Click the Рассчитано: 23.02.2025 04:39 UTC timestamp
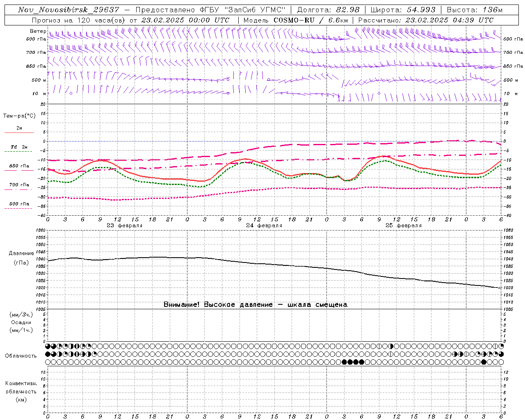Viewport: 525px width, 420px height. (x=426, y=20)
